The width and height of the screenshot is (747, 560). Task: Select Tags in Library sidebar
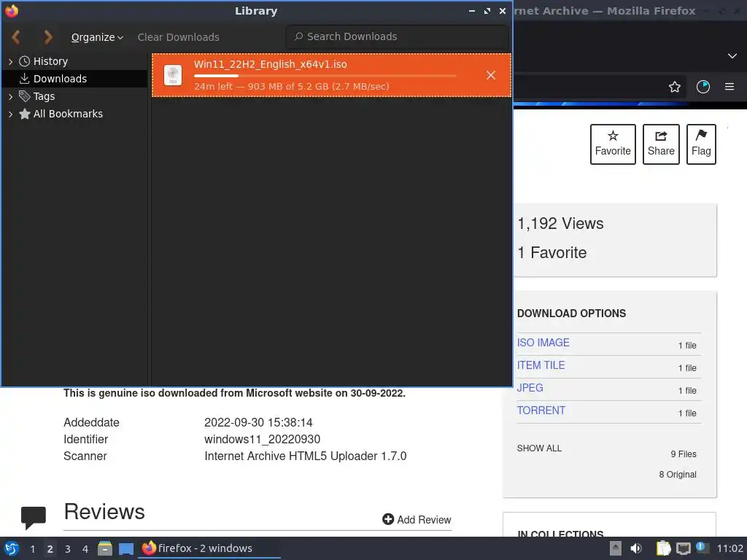pos(44,96)
